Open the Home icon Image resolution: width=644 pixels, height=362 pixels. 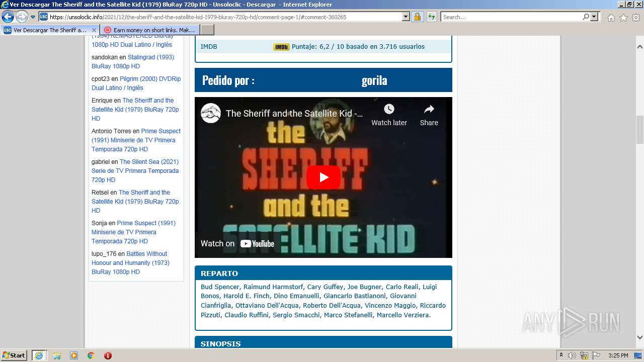tap(611, 18)
